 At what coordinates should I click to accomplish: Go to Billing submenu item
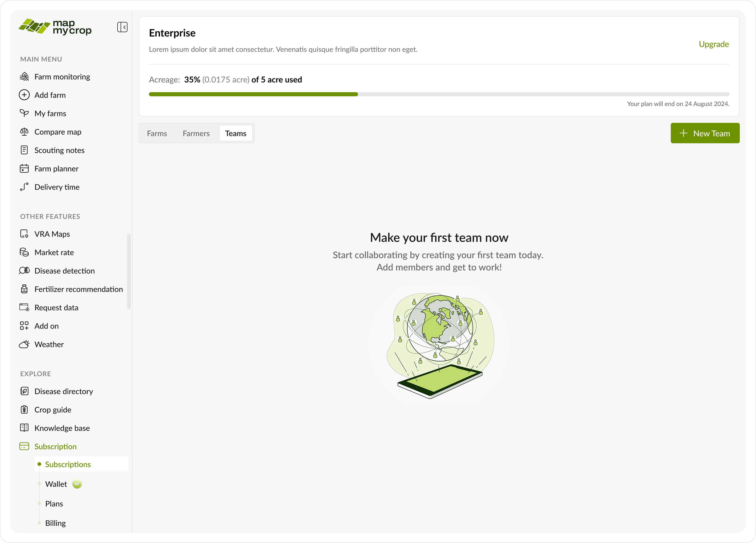pyautogui.click(x=55, y=523)
